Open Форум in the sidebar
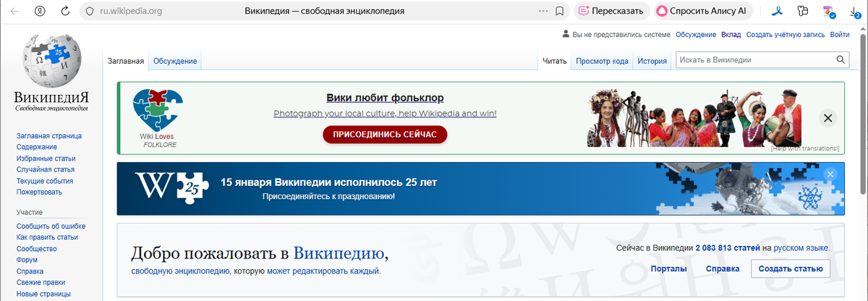The height and width of the screenshot is (301, 868). click(x=27, y=260)
